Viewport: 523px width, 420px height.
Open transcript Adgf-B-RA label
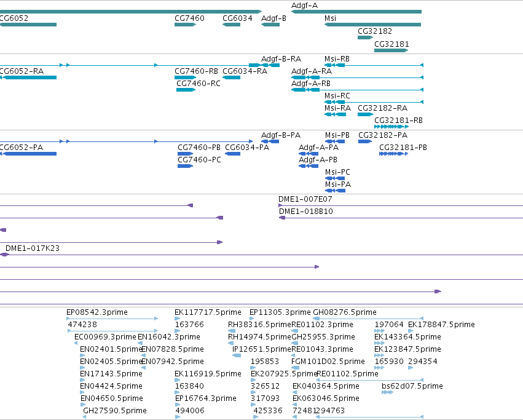[x=281, y=59]
